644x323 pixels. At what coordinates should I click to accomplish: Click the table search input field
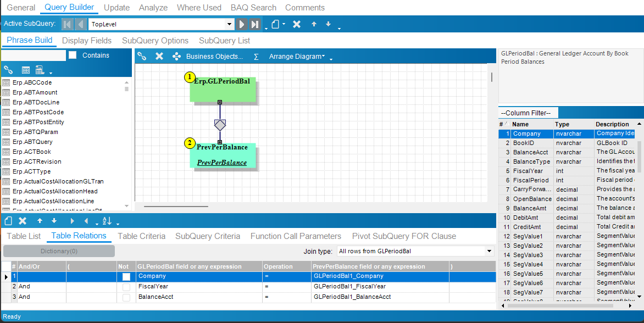tap(33, 55)
